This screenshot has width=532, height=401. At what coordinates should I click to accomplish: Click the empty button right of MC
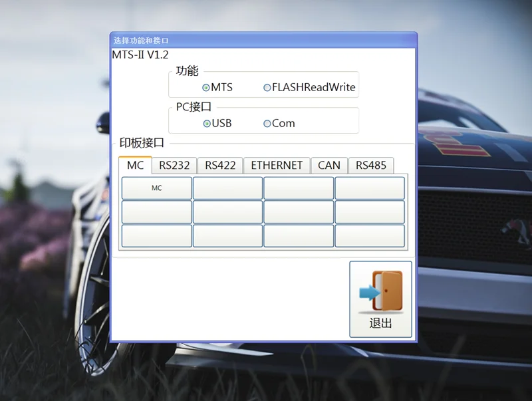tap(227, 188)
